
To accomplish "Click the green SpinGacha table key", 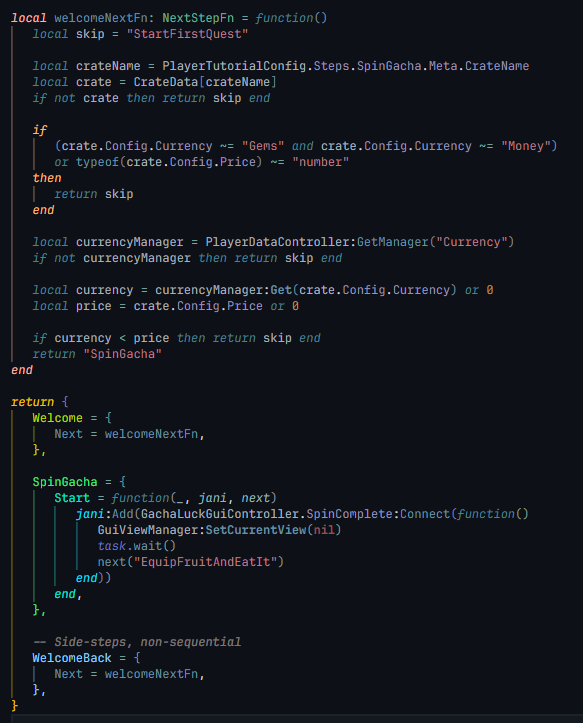I will point(65,482).
